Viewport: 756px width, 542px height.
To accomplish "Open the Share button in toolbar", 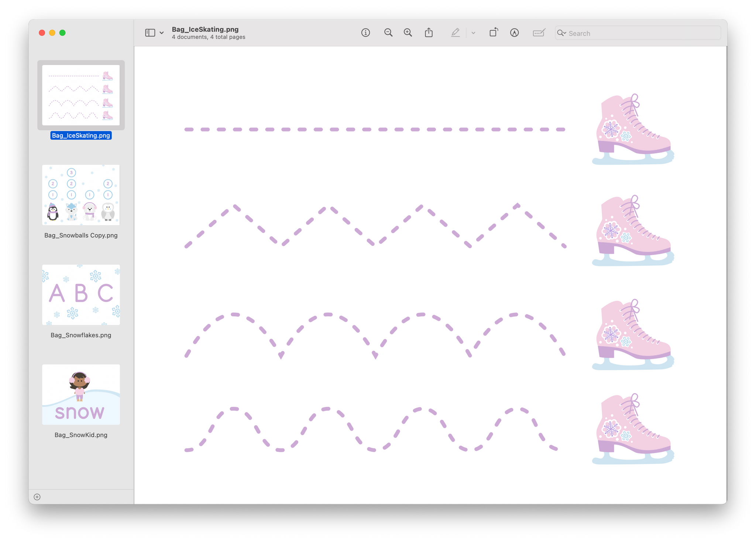I will point(429,33).
